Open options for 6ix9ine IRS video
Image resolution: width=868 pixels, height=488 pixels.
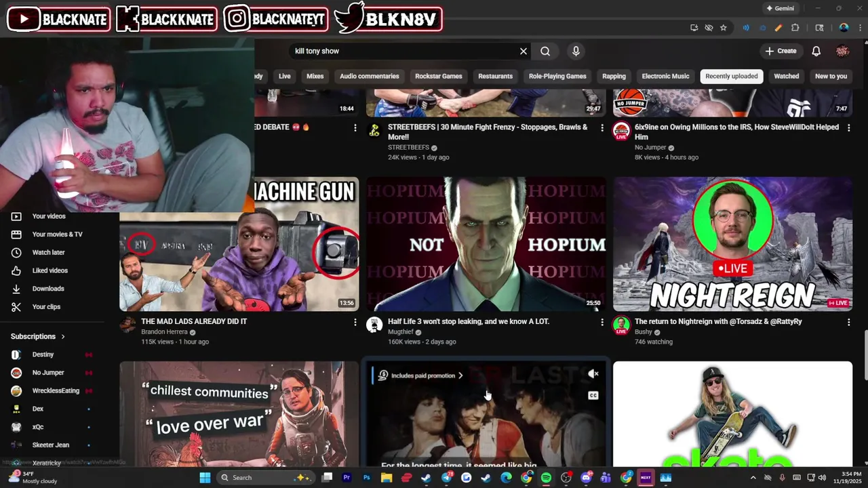(848, 127)
